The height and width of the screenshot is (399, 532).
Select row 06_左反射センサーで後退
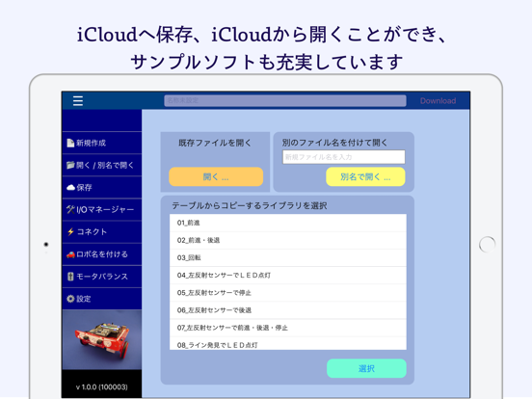point(288,310)
